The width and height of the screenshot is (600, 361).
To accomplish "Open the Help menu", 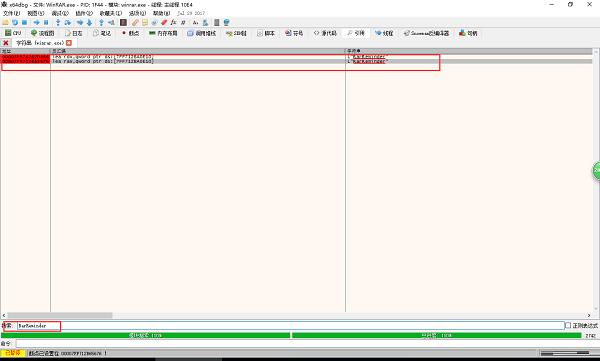I will point(161,13).
